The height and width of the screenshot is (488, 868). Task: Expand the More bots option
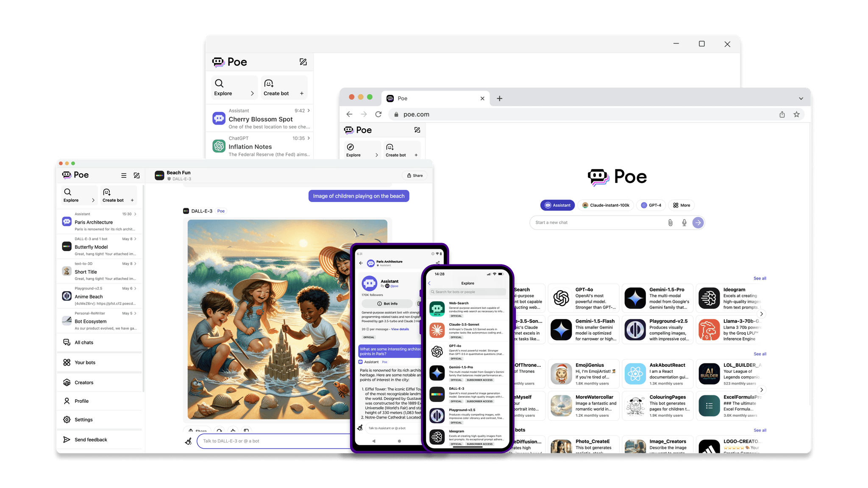click(682, 205)
